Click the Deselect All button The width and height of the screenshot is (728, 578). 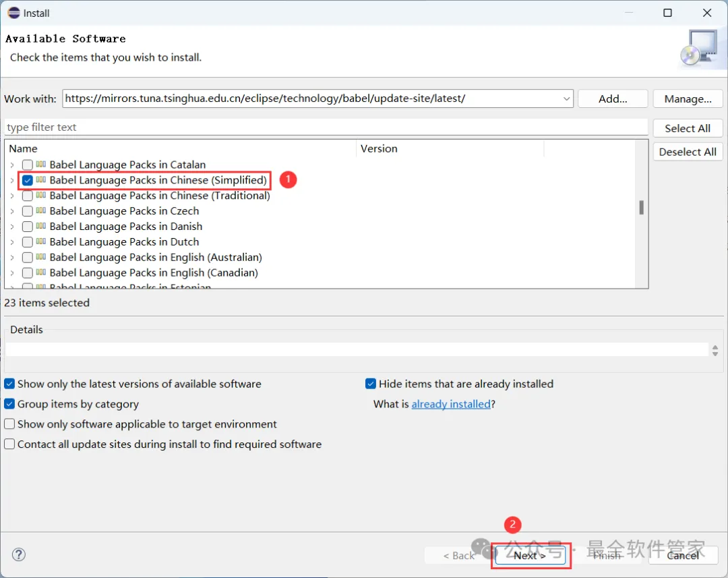688,152
